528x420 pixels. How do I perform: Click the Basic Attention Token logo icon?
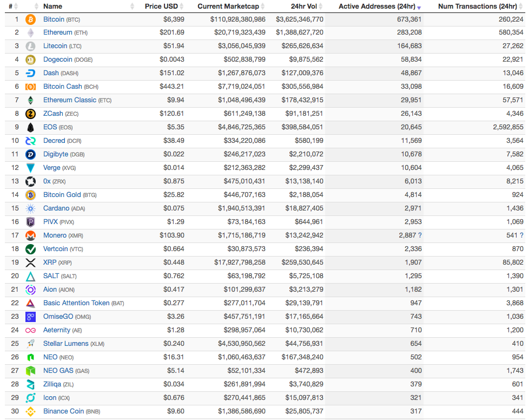31,303
